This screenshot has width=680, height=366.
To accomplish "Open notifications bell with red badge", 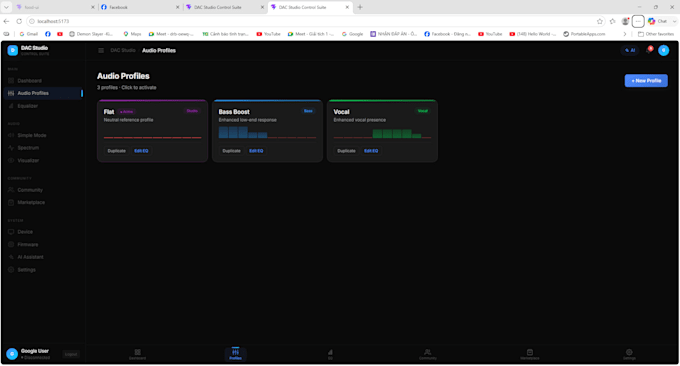I will [x=649, y=50].
